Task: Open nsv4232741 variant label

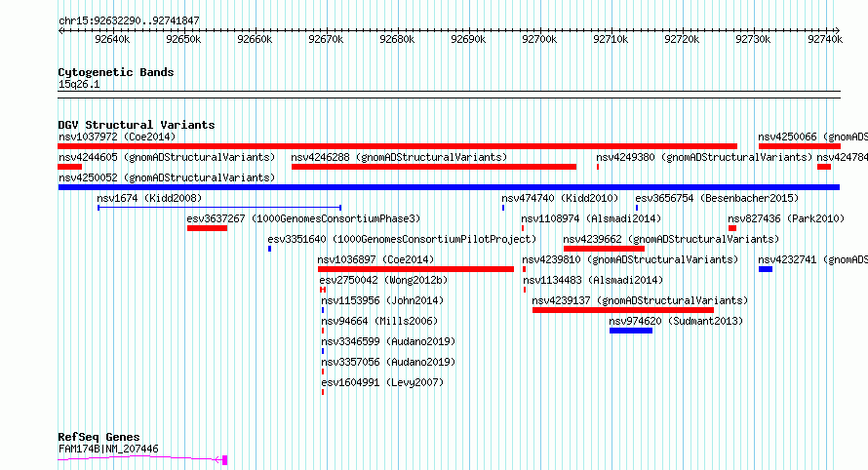Action: pyautogui.click(x=812, y=259)
